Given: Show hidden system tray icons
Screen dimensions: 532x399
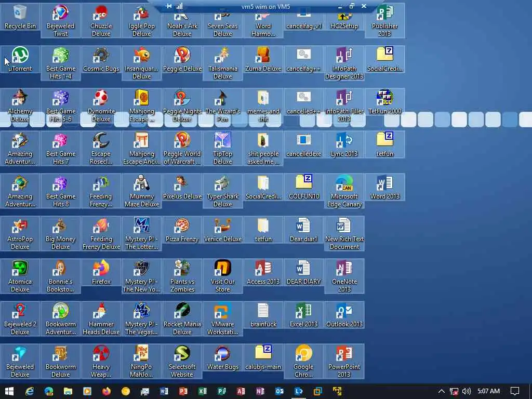Looking at the screenshot, I should (441, 391).
